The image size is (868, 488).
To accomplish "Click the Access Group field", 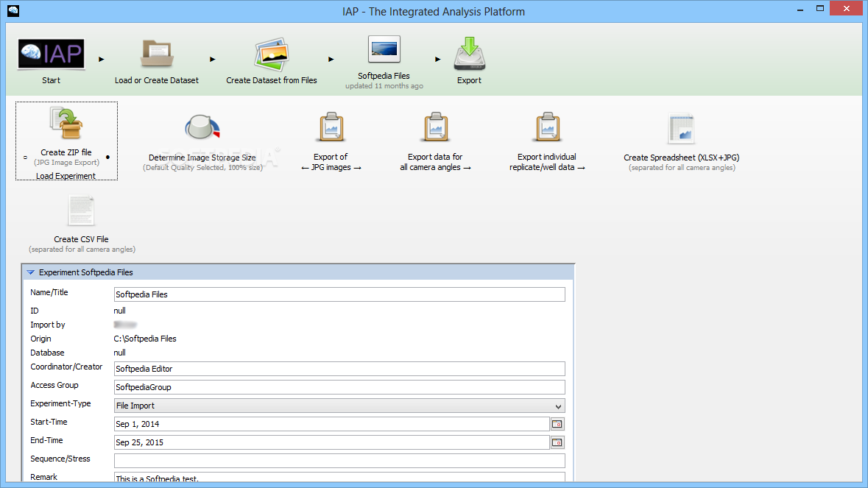I will click(x=339, y=386).
